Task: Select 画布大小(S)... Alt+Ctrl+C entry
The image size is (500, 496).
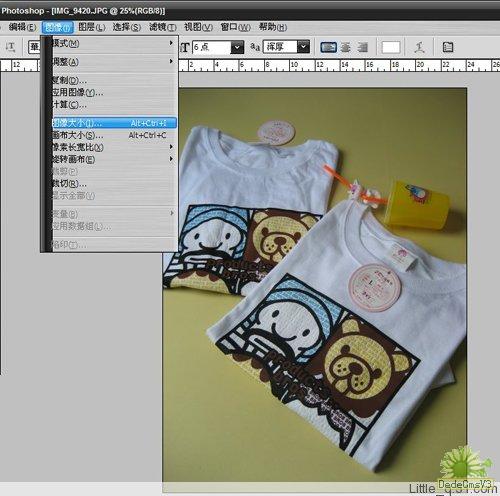Action: (114, 135)
